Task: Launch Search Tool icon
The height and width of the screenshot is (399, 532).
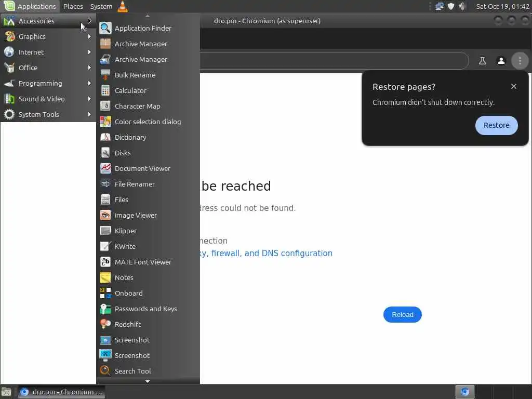Action: (x=105, y=371)
